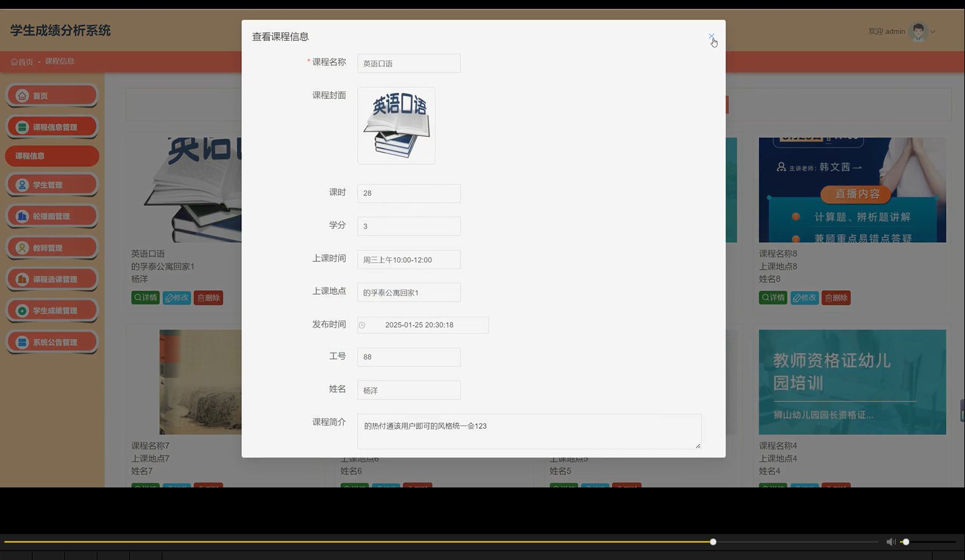Click inside the 课程名称 input field
The image size is (965, 560).
tap(408, 63)
